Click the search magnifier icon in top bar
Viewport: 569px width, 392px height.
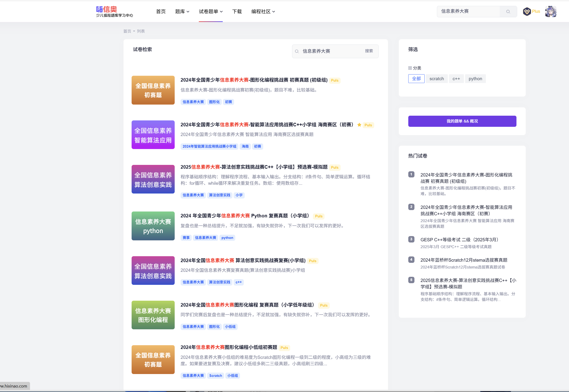click(x=508, y=12)
